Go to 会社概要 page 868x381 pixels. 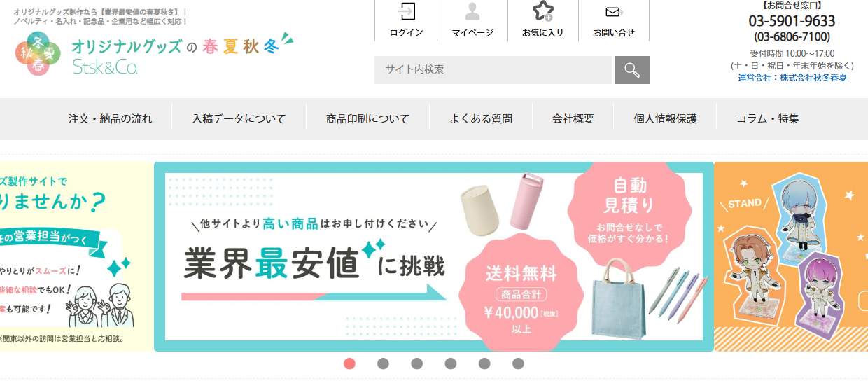tap(573, 118)
